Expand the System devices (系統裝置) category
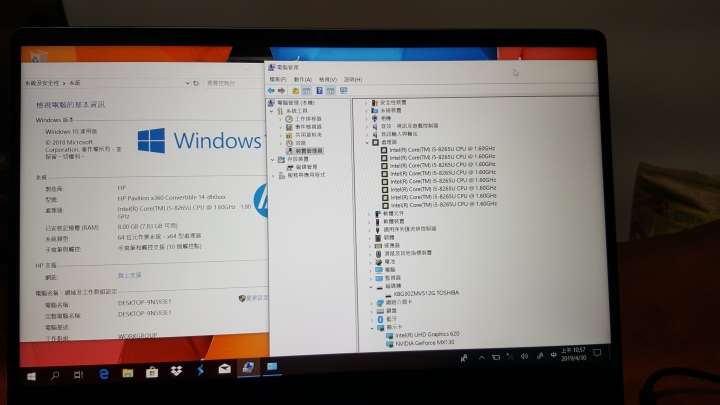The image size is (720, 405). click(366, 111)
